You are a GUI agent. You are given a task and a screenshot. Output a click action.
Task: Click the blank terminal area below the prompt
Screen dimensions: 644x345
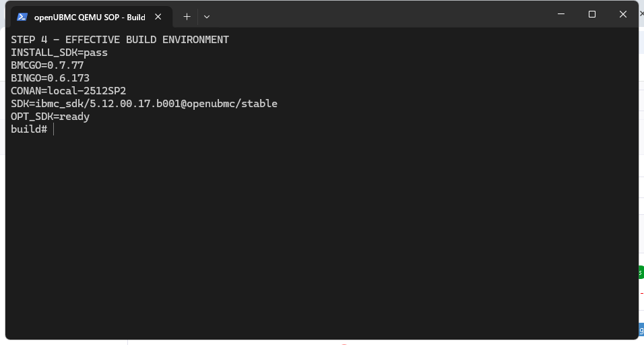(x=321, y=234)
